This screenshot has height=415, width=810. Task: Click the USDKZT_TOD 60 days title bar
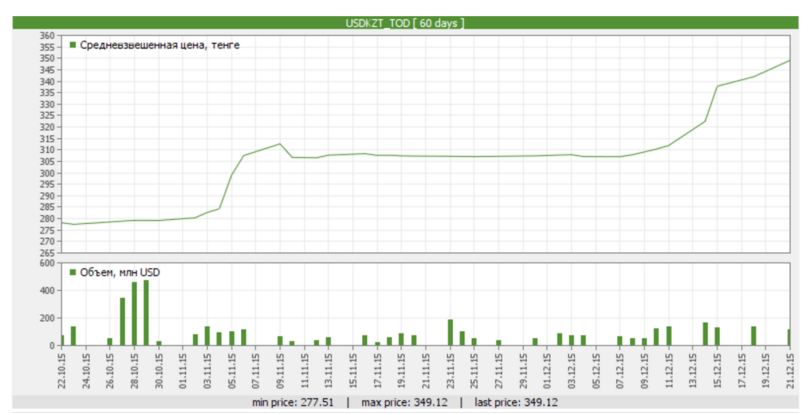tap(405, 22)
